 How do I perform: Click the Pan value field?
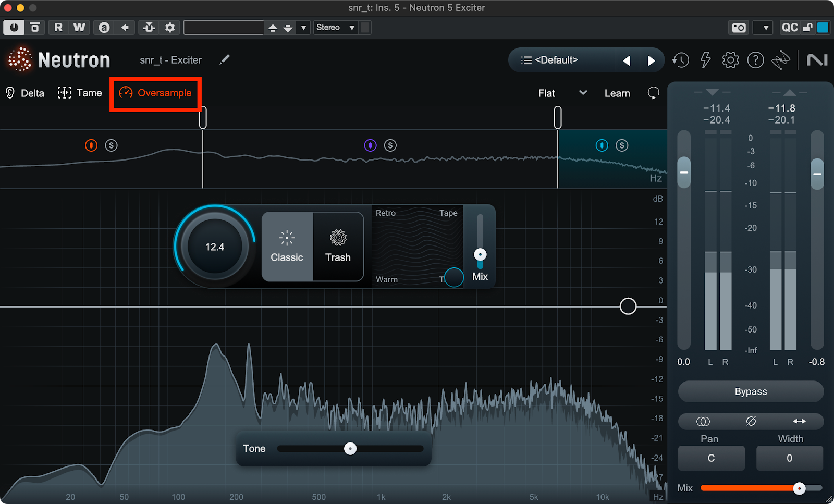[x=711, y=458]
